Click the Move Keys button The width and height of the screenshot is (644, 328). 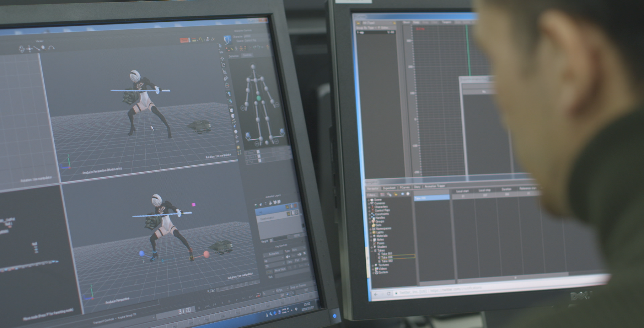tap(280, 269)
